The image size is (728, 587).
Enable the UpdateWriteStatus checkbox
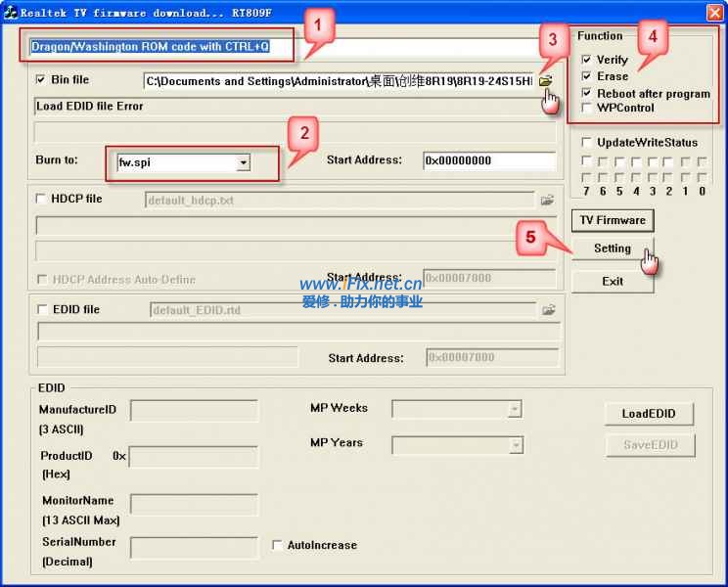pos(586,143)
